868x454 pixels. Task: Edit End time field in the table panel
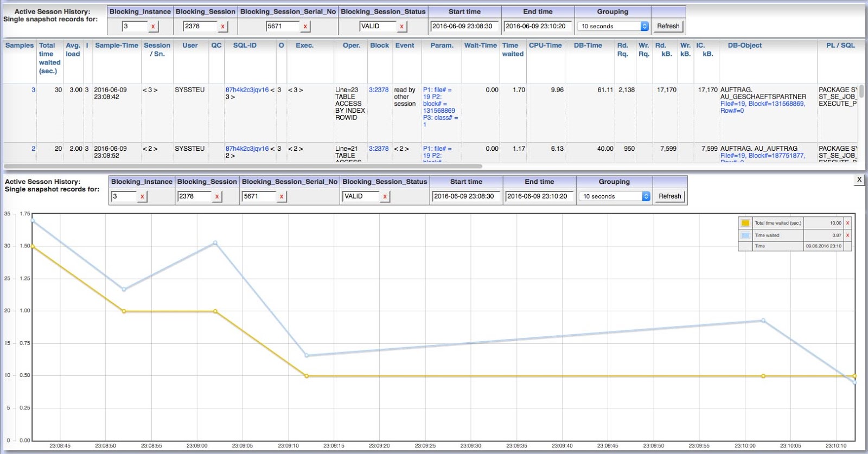[x=538, y=26]
